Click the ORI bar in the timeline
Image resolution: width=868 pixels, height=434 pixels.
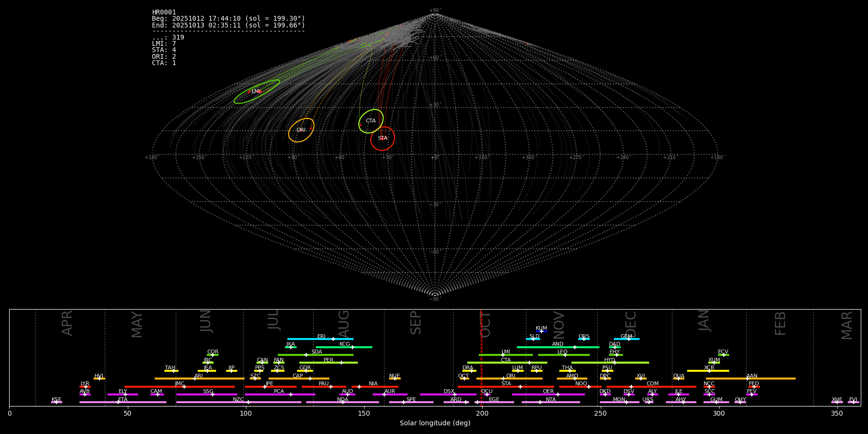click(509, 379)
